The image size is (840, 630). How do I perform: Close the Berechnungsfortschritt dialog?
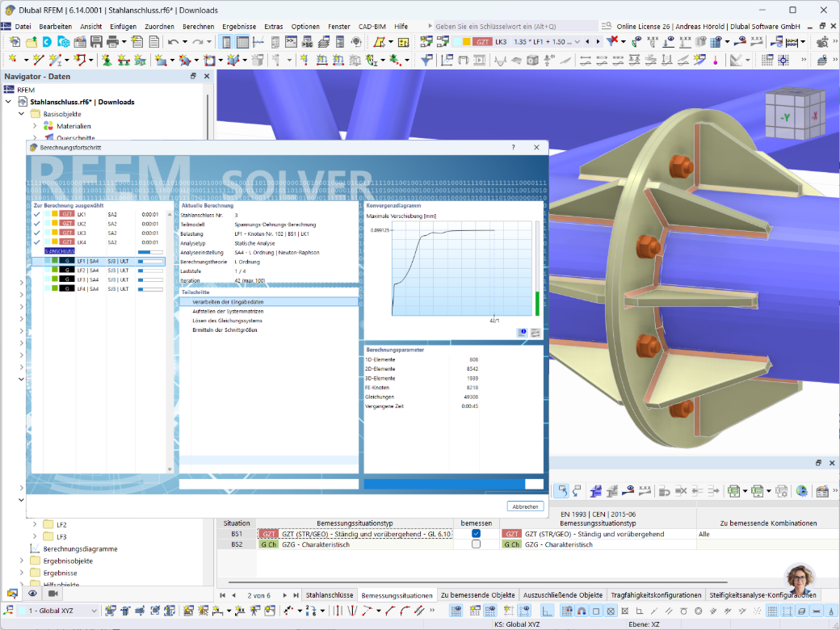[x=536, y=147]
